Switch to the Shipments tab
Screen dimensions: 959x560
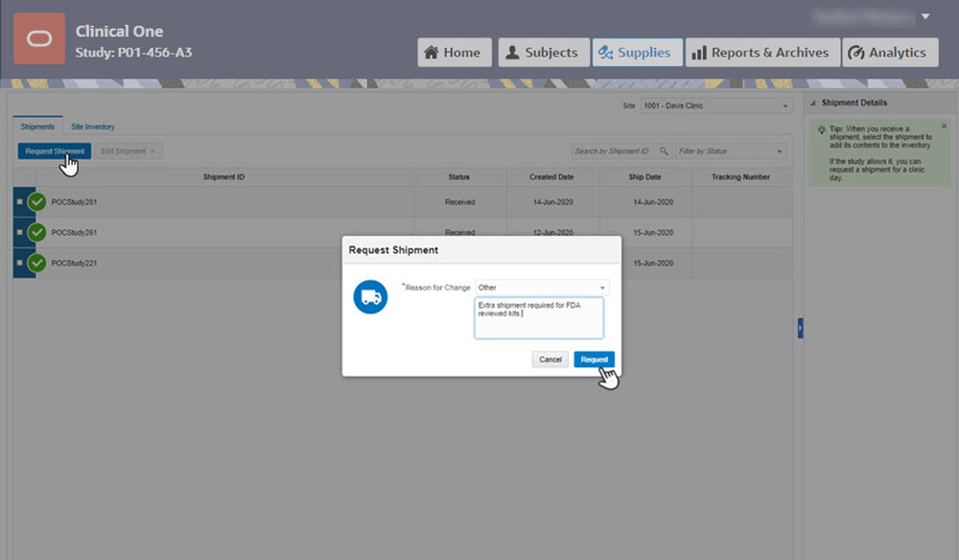(x=37, y=127)
